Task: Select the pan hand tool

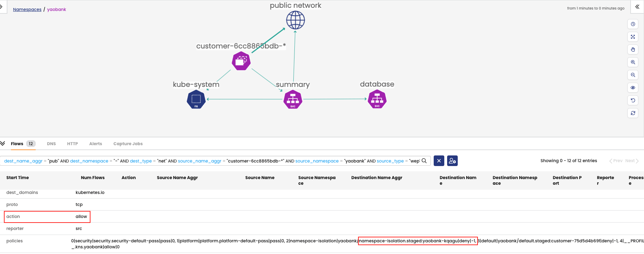Action: (633, 49)
